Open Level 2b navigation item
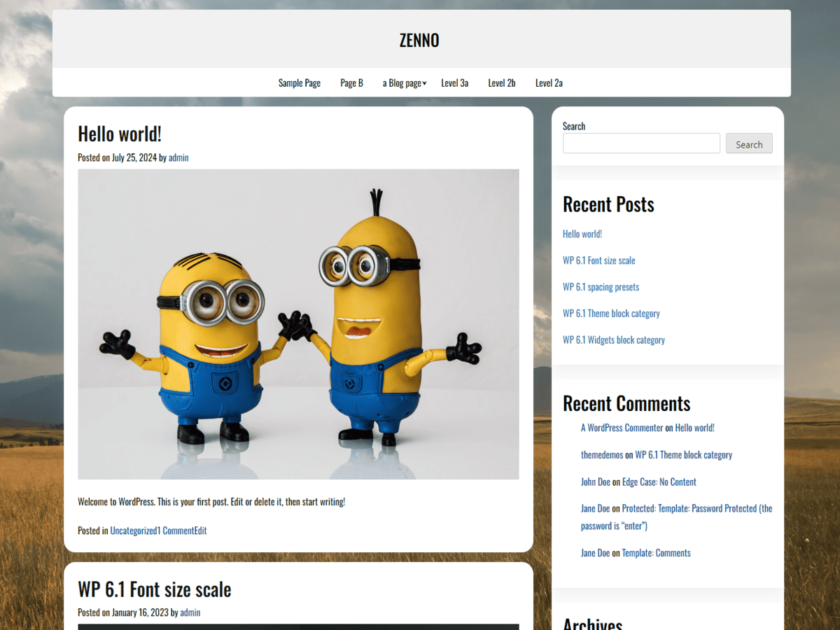The height and width of the screenshot is (630, 840). click(501, 83)
